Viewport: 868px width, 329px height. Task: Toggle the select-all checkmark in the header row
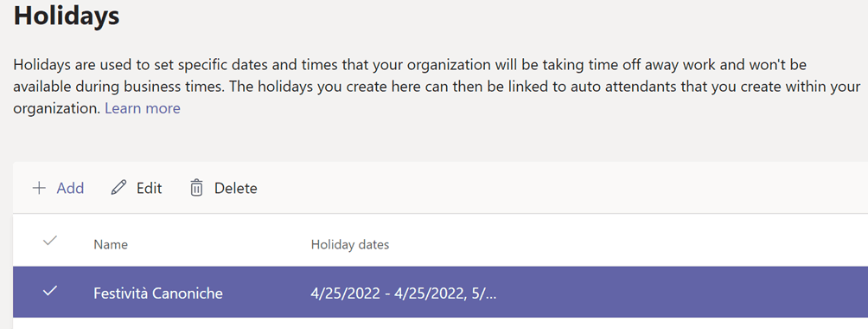(x=50, y=241)
